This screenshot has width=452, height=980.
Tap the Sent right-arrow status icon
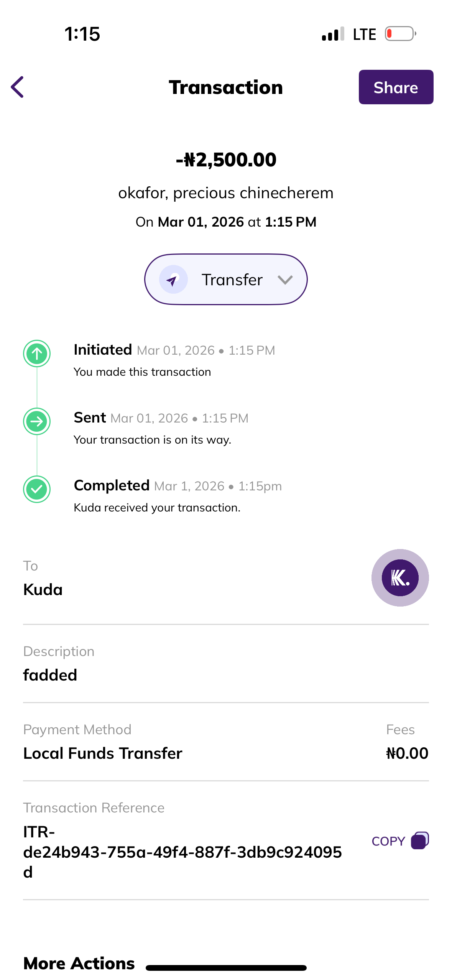click(37, 421)
